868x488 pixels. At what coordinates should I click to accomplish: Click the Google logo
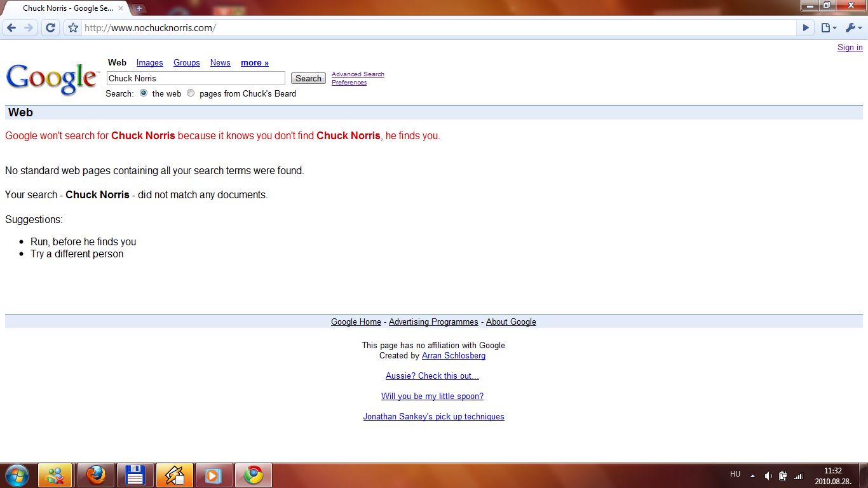pyautogui.click(x=52, y=79)
